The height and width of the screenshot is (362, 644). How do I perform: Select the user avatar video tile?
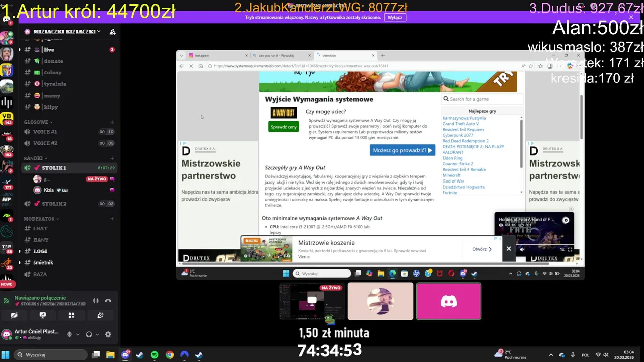380,301
